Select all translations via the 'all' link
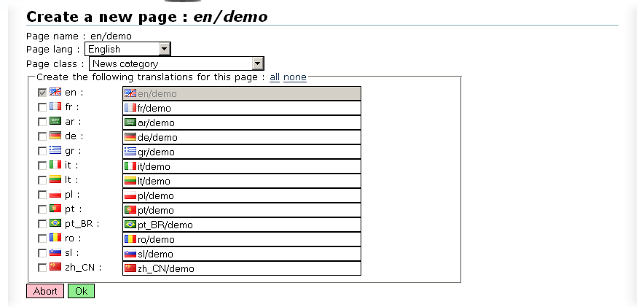The height and width of the screenshot is (307, 644). click(x=275, y=77)
